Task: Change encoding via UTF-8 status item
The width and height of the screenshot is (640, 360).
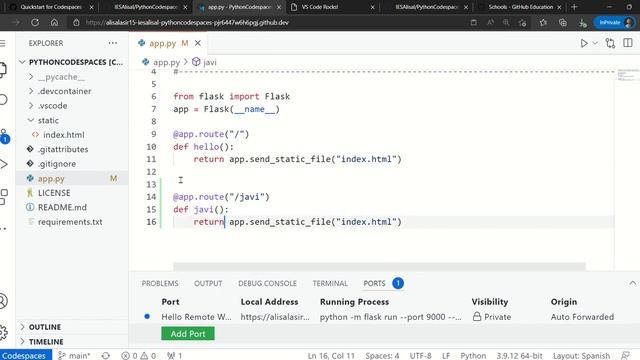Action: click(420, 356)
